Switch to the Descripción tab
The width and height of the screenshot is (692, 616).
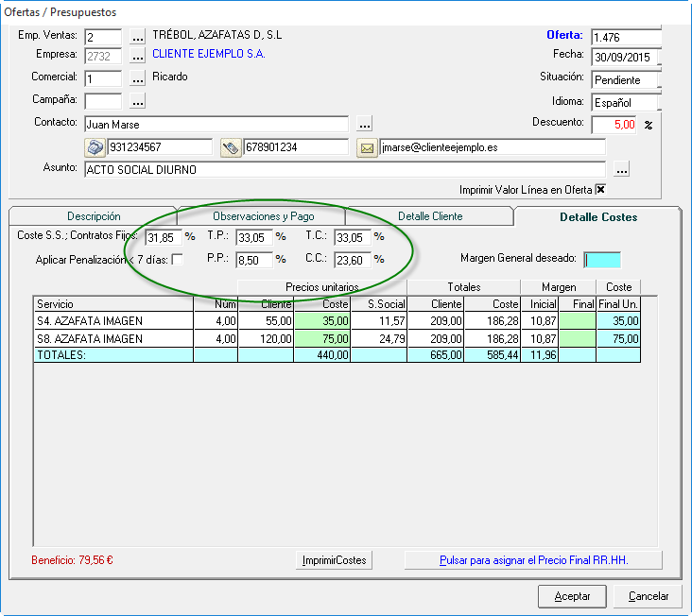click(x=94, y=216)
